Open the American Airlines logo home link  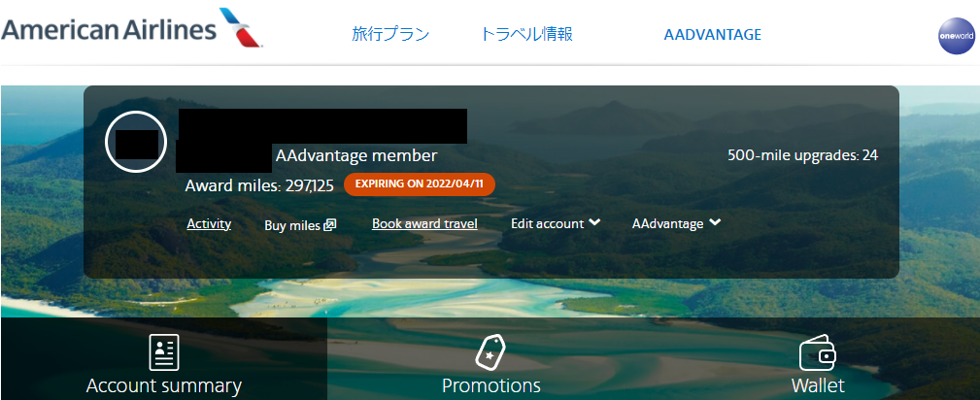(x=132, y=29)
